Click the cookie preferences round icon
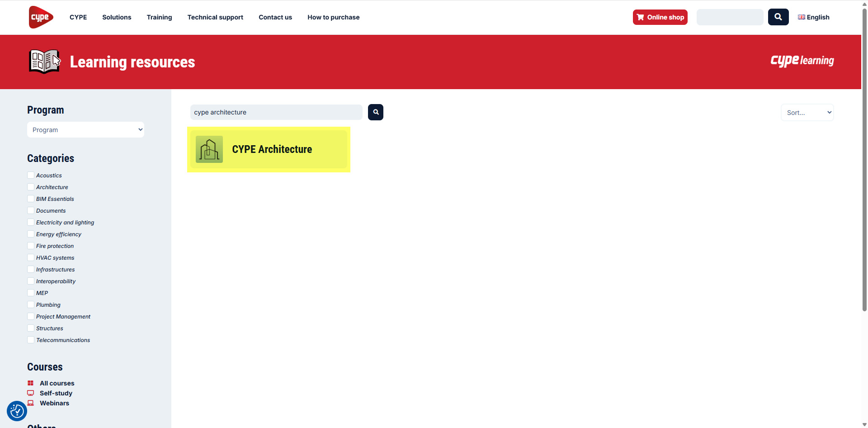The image size is (868, 428). pos(17,411)
